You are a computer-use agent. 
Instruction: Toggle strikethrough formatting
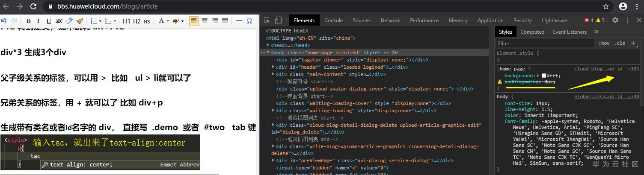(x=59, y=21)
